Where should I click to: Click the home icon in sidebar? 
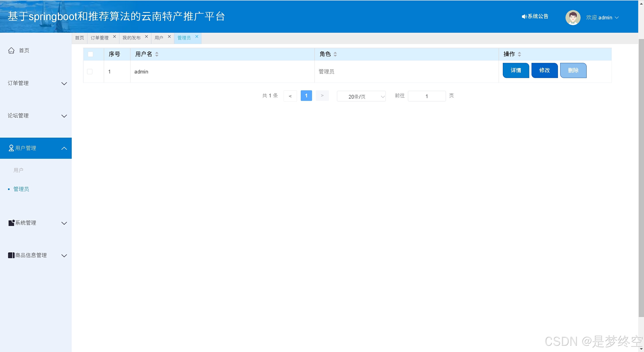[x=11, y=51]
